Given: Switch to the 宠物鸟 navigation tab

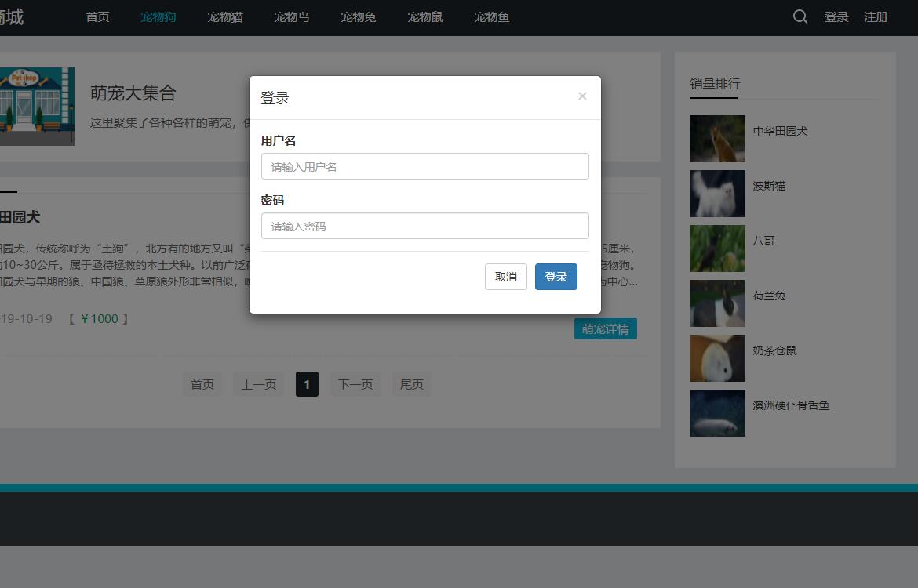Looking at the screenshot, I should coord(291,16).
